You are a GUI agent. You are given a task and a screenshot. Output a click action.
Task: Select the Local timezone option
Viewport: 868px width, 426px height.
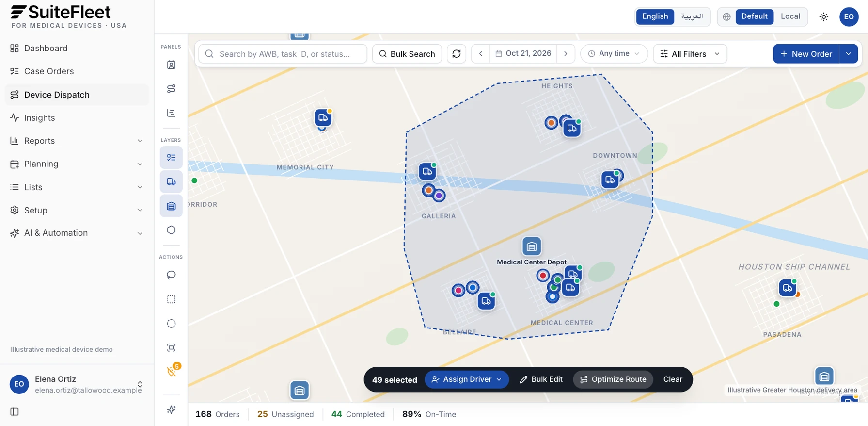tap(790, 16)
